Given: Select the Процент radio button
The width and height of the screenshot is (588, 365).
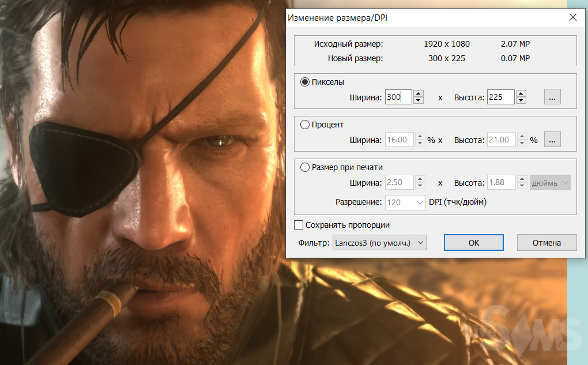Looking at the screenshot, I should tap(304, 125).
